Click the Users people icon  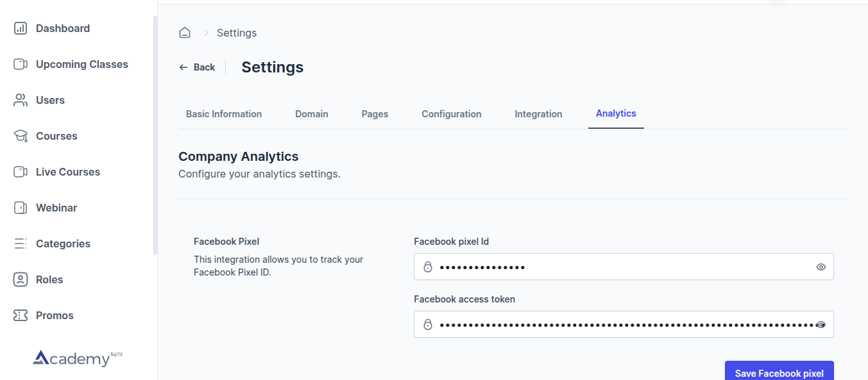[21, 100]
